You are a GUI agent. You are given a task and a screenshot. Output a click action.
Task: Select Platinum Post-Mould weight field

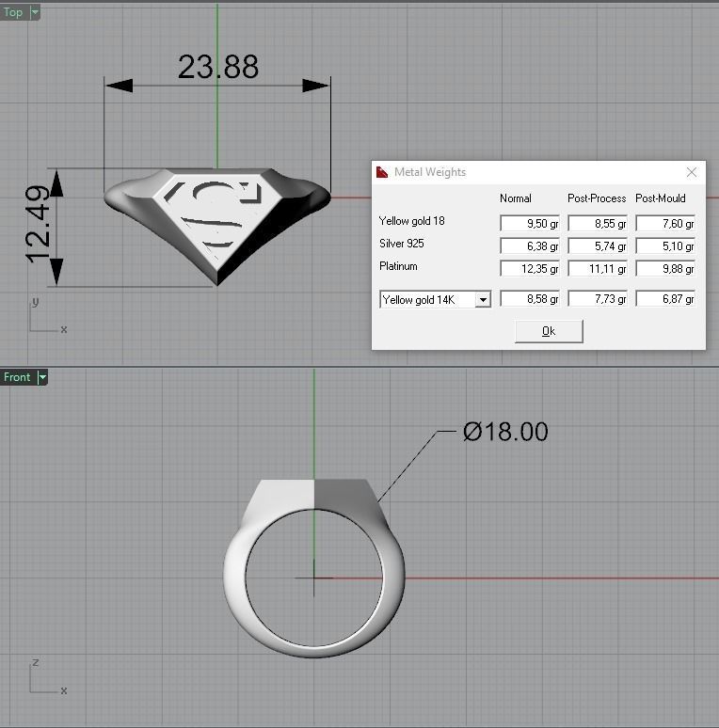click(x=665, y=268)
